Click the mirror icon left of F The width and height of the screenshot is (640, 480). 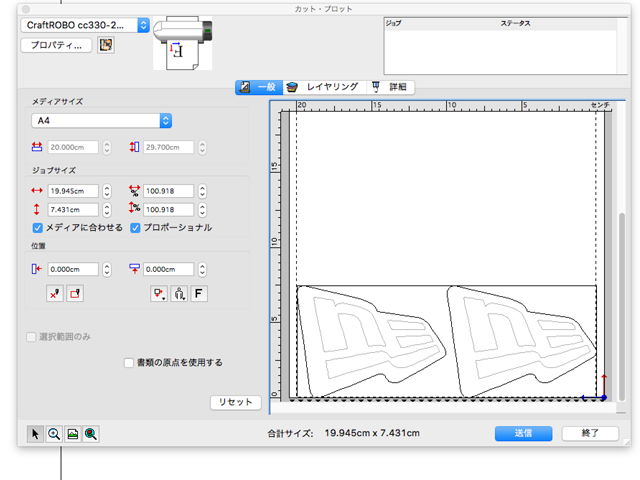click(x=180, y=294)
